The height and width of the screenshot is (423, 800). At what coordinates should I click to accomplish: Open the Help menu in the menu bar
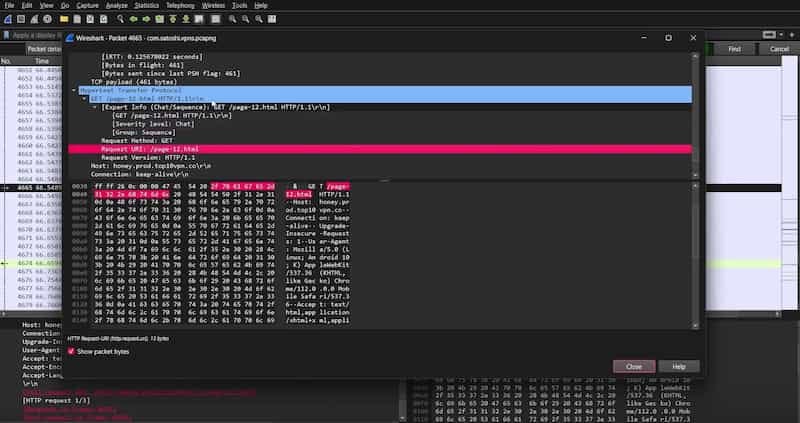[x=261, y=6]
